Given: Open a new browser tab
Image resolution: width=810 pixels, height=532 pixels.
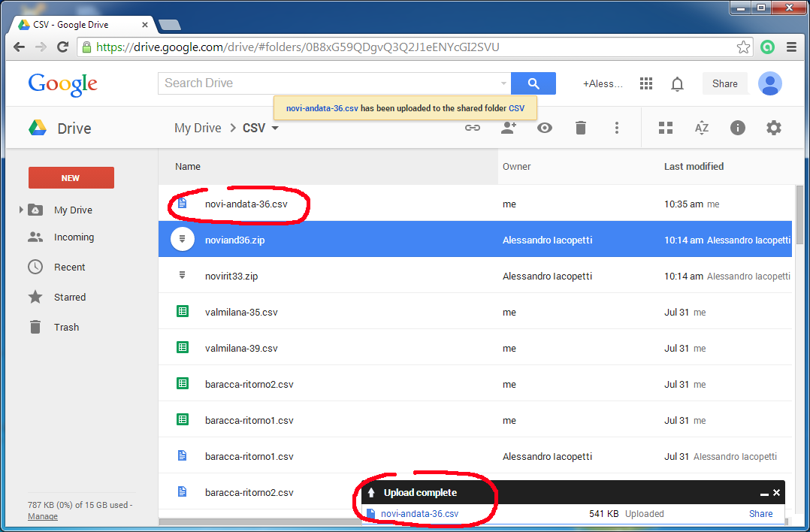Looking at the screenshot, I should coord(170,25).
